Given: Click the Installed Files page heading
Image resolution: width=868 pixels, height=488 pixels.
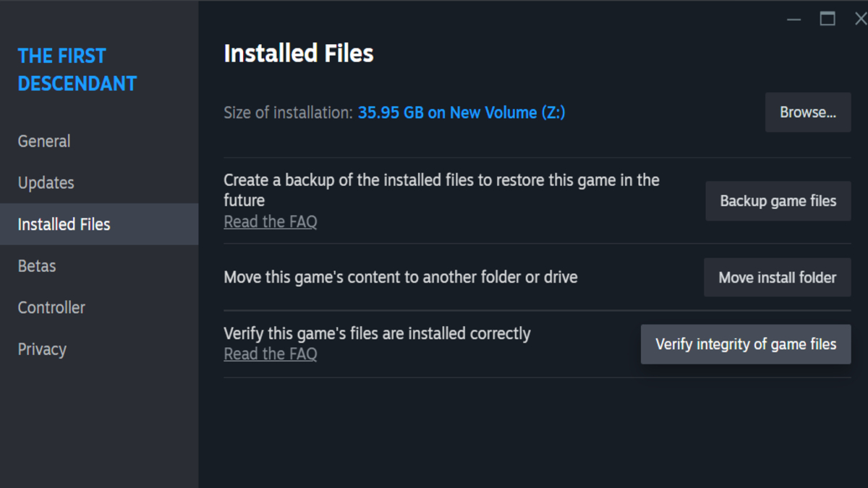Looking at the screenshot, I should 298,53.
